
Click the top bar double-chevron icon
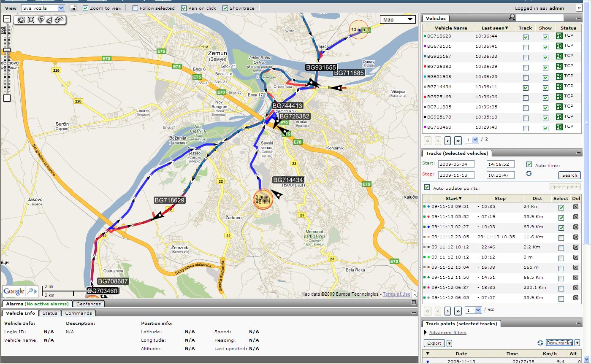[580, 8]
